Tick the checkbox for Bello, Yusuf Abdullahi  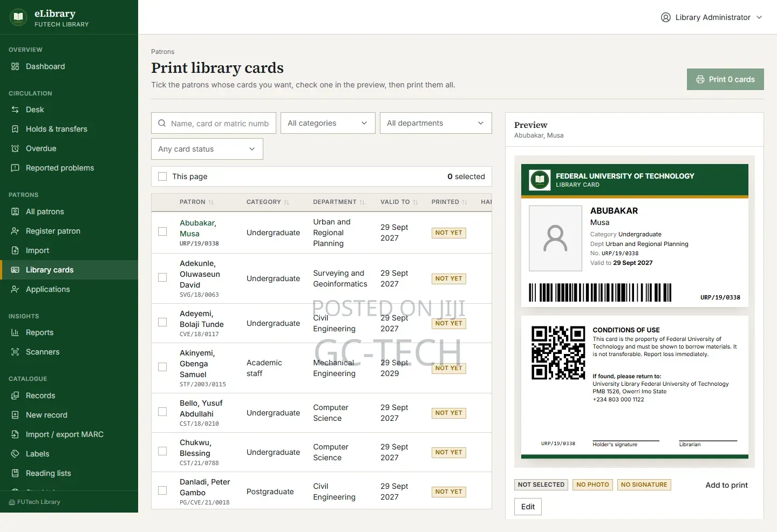tap(162, 412)
